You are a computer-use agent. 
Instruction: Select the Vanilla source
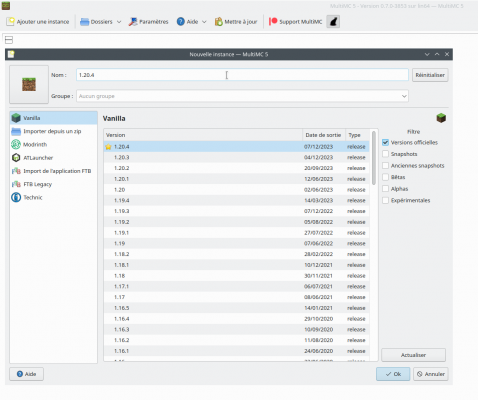pyautogui.click(x=53, y=118)
